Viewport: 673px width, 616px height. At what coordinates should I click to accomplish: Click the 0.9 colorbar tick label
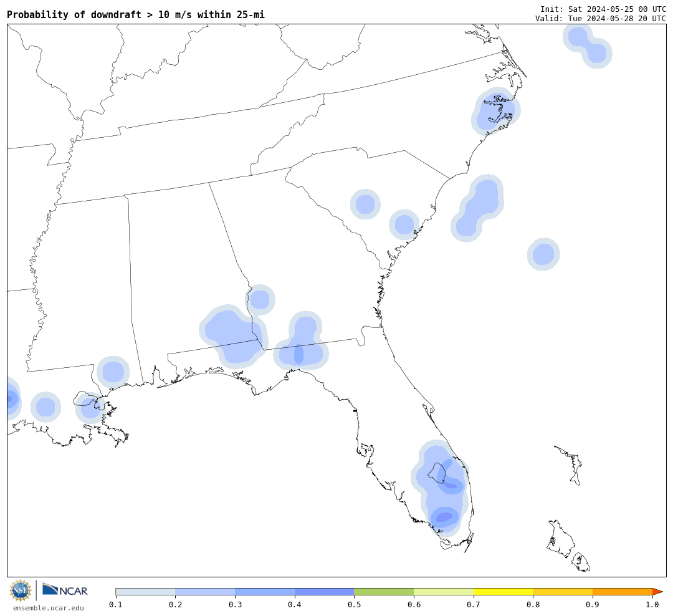(593, 604)
